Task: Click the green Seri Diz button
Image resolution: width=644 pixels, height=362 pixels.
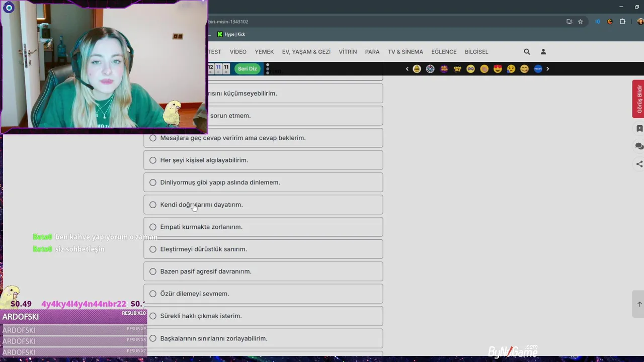Action: coord(247,69)
